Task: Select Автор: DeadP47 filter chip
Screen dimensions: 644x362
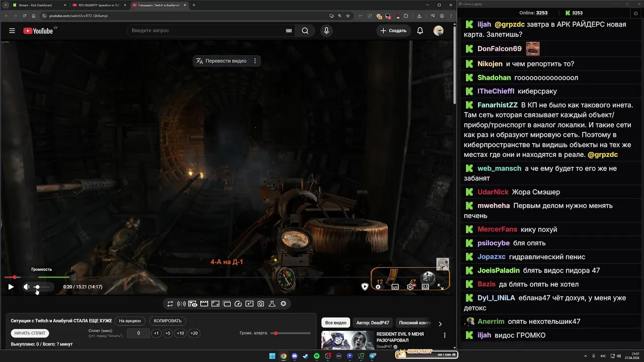Action: (x=372, y=323)
